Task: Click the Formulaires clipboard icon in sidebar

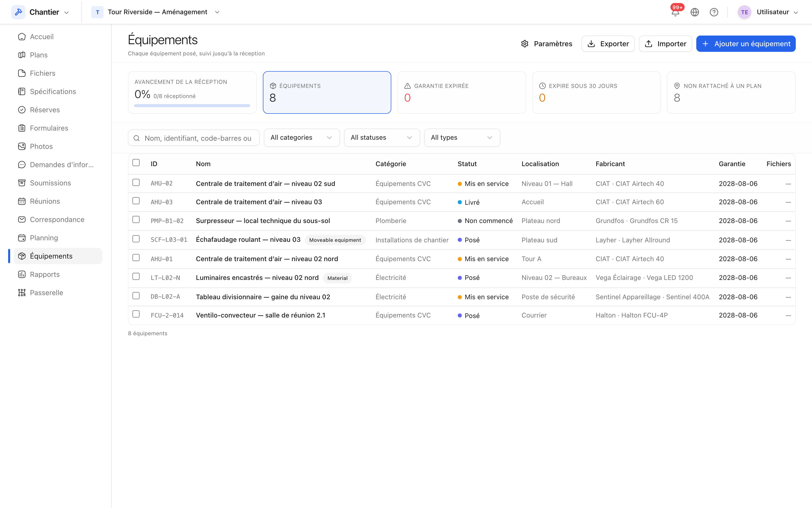Action: pos(22,128)
